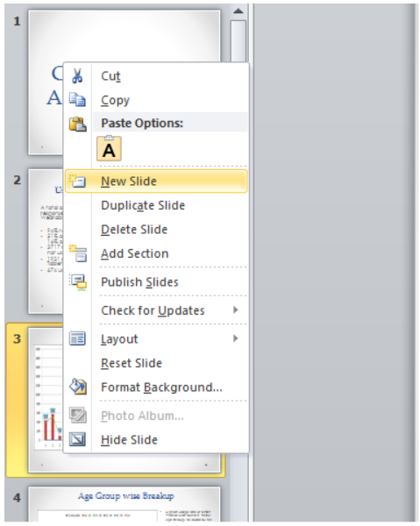Choose the Keep Text Only paste option
The width and height of the screenshot is (420, 526).
109,149
